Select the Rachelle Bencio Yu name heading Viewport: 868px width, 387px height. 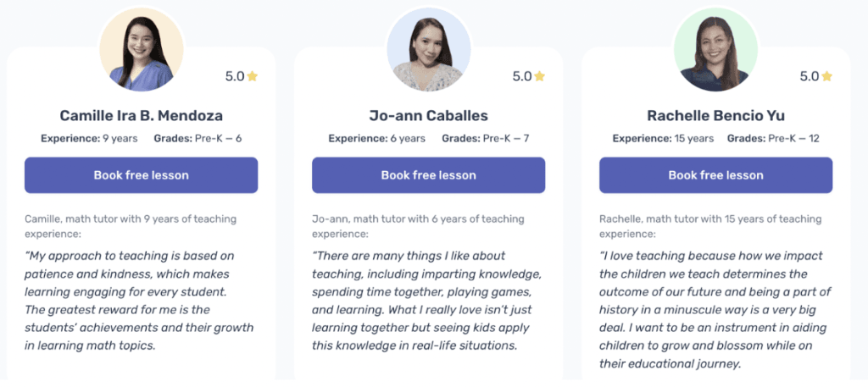tap(716, 115)
